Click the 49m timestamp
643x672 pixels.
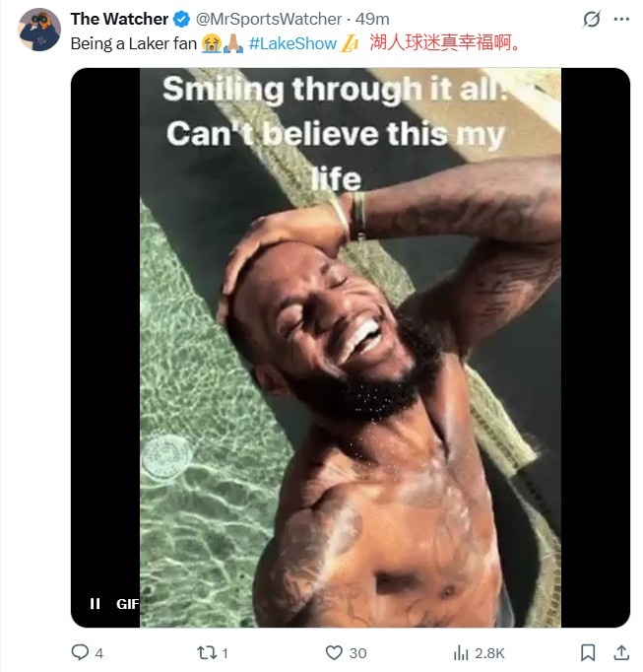(372, 19)
